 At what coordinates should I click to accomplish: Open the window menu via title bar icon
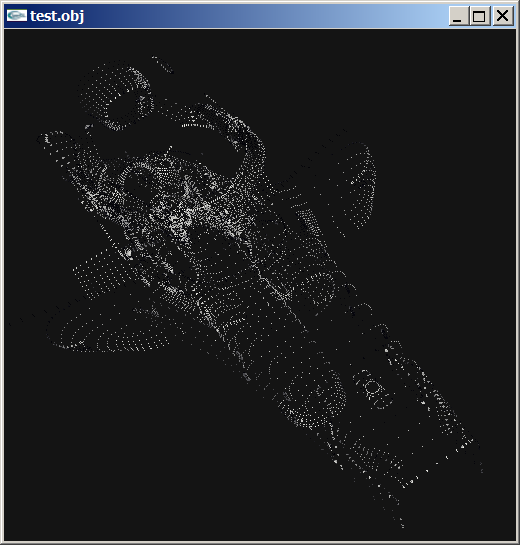click(17, 15)
